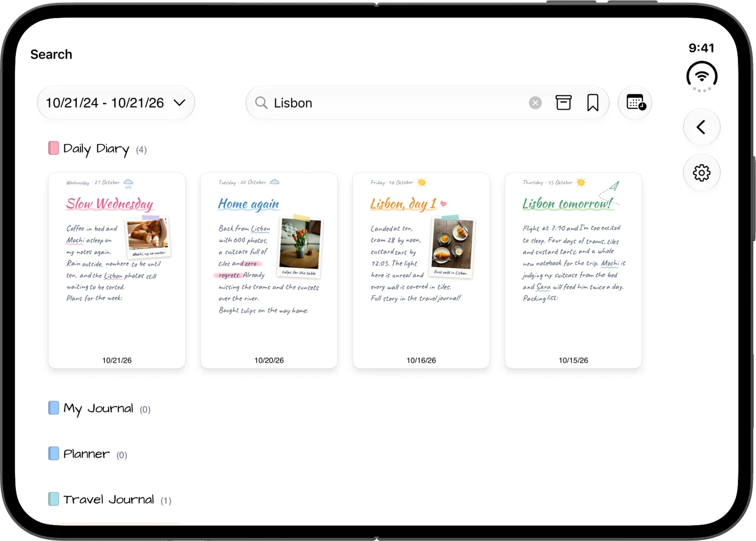Clear the Lisbon search text
The height and width of the screenshot is (541, 756).
[x=535, y=103]
